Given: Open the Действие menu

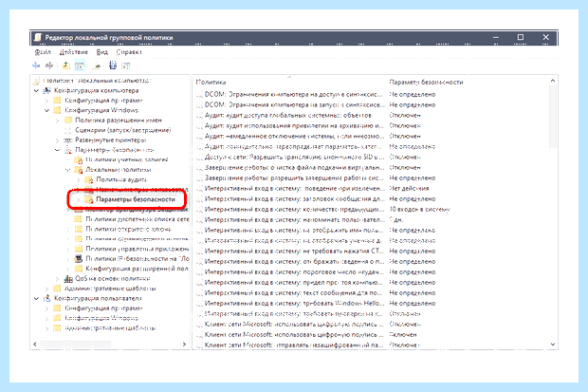Looking at the screenshot, I should 74,52.
